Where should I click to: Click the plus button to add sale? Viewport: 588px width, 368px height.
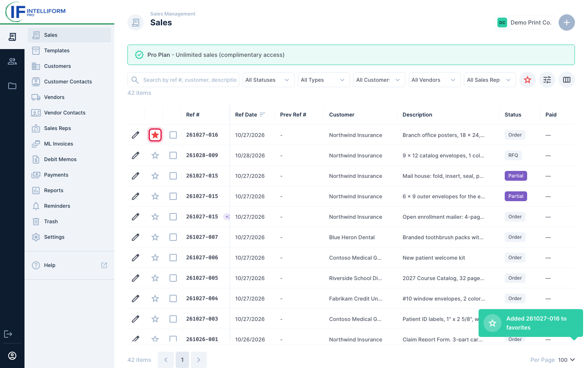click(567, 22)
